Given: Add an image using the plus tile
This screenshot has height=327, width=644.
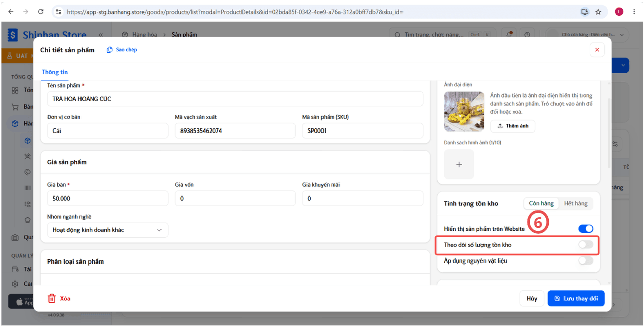Looking at the screenshot, I should coord(459,164).
